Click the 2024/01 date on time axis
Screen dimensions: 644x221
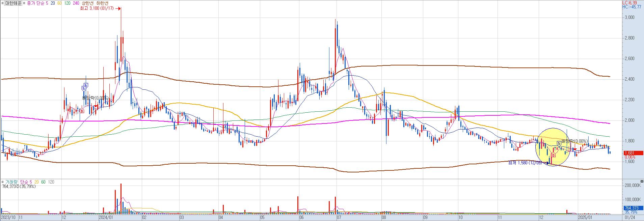[x=106, y=218]
